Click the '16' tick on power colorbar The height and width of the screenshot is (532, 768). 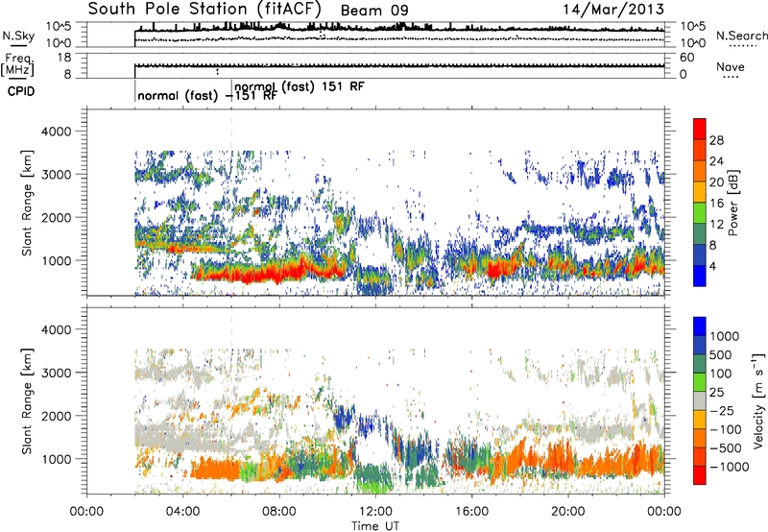pos(716,204)
